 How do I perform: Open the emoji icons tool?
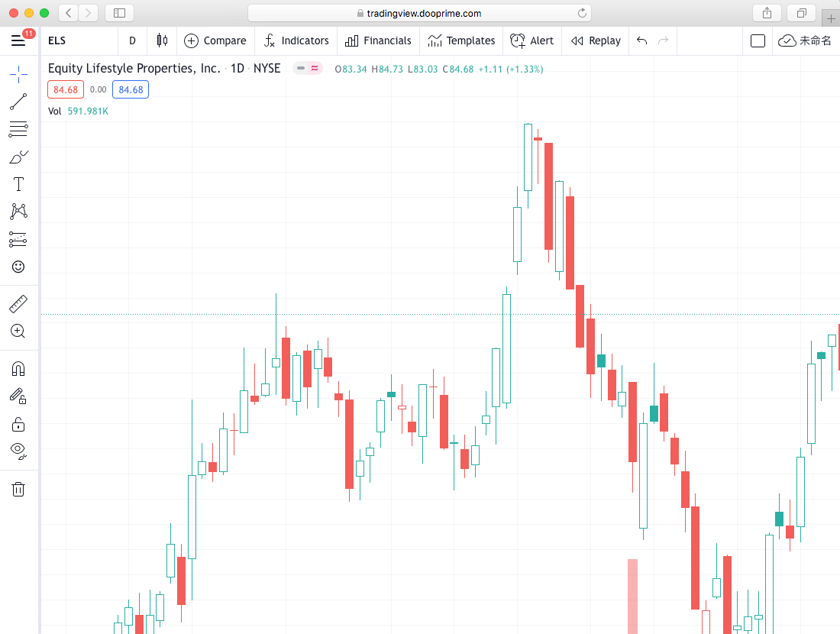[18, 267]
